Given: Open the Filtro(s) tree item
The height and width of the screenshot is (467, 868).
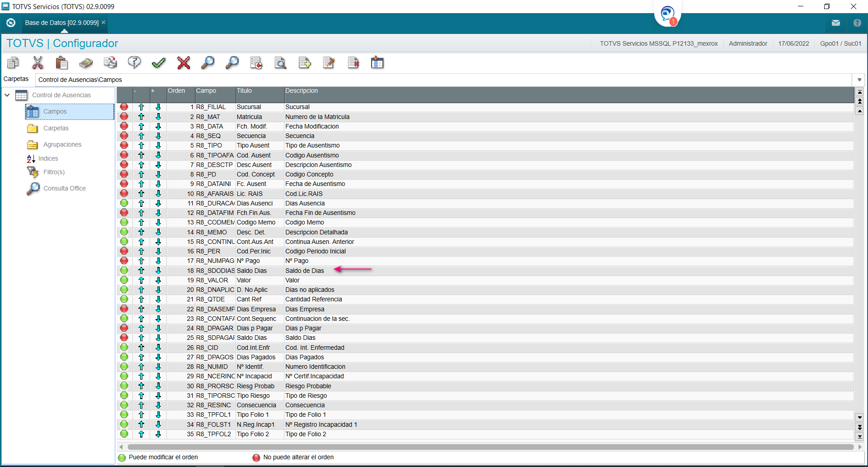Looking at the screenshot, I should coord(54,172).
